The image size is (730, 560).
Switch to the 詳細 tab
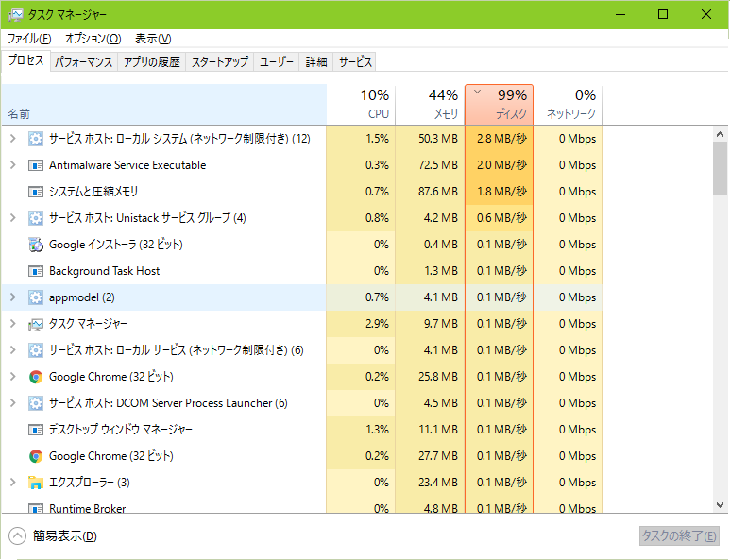point(316,62)
